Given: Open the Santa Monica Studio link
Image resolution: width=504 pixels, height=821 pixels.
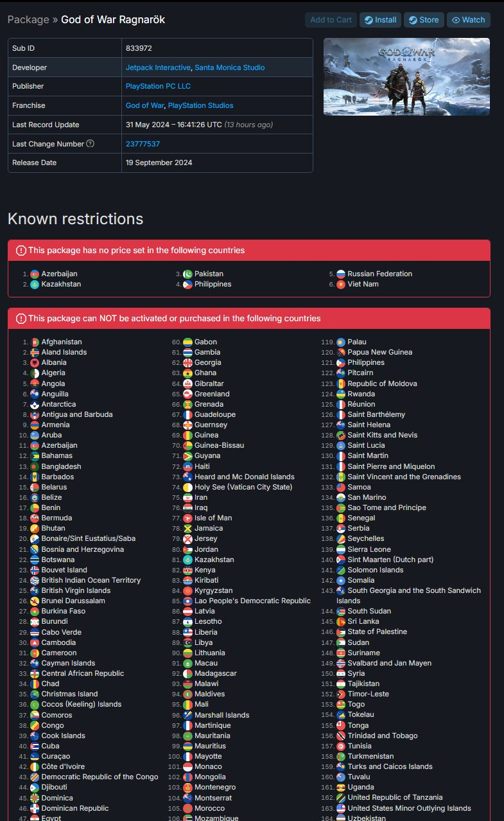Looking at the screenshot, I should pos(230,67).
